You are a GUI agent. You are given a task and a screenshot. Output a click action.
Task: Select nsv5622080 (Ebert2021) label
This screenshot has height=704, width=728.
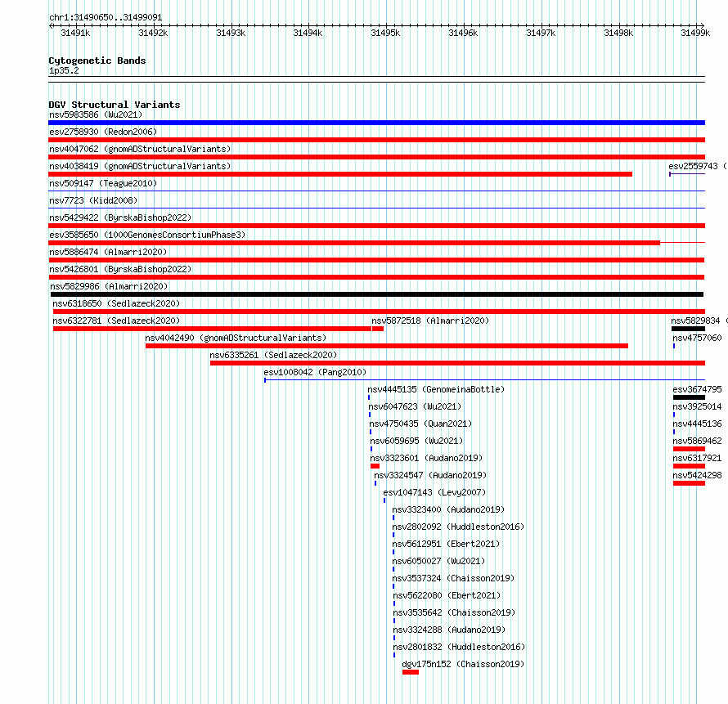447,595
